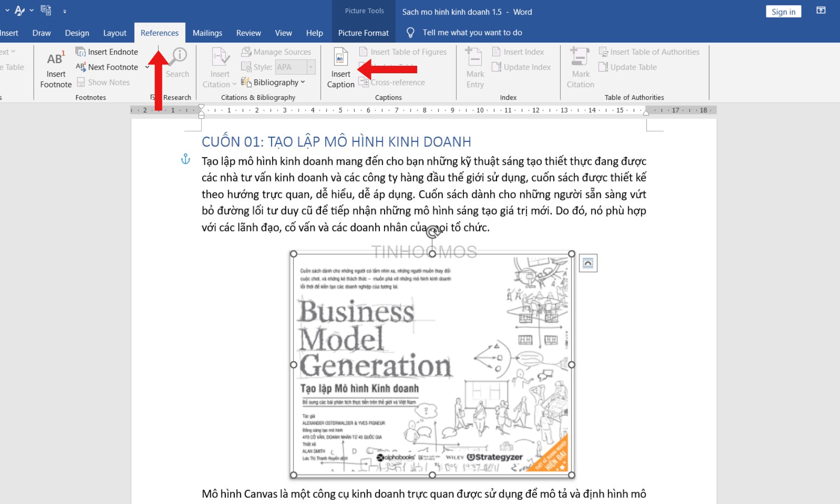
Task: Click the text formatting A icon in quick access
Action: [19, 10]
